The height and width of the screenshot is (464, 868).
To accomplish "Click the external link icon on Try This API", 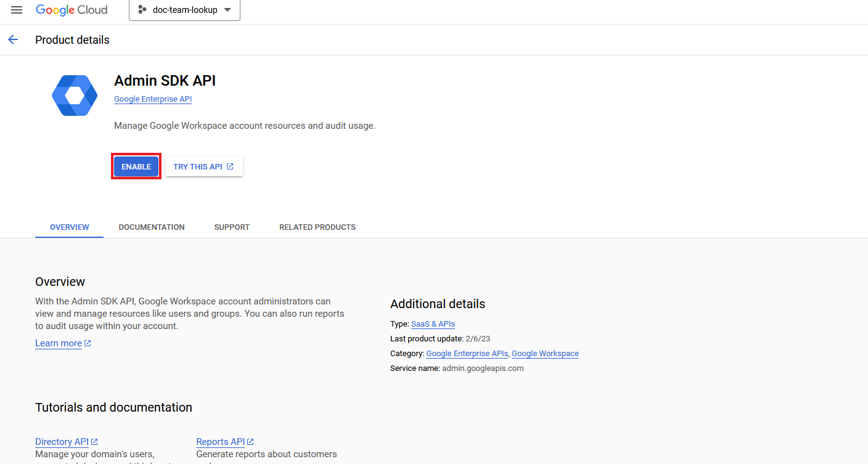I will pos(230,166).
